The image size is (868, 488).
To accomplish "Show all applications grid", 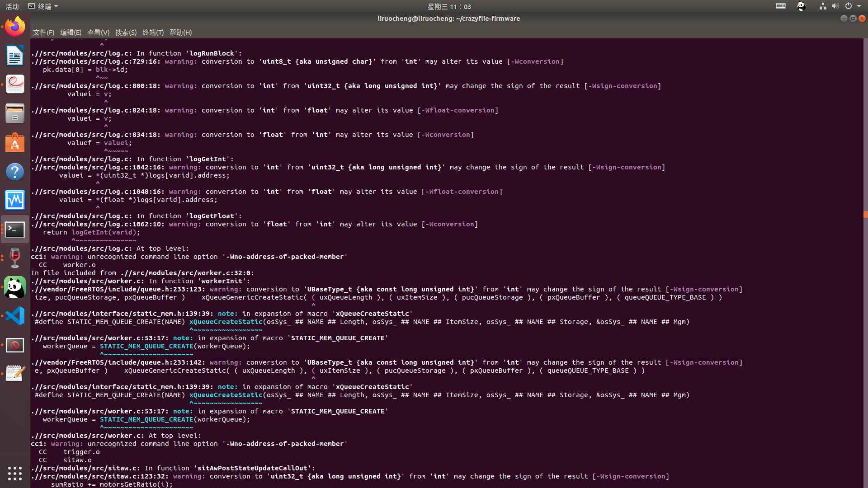I will coord(15,473).
